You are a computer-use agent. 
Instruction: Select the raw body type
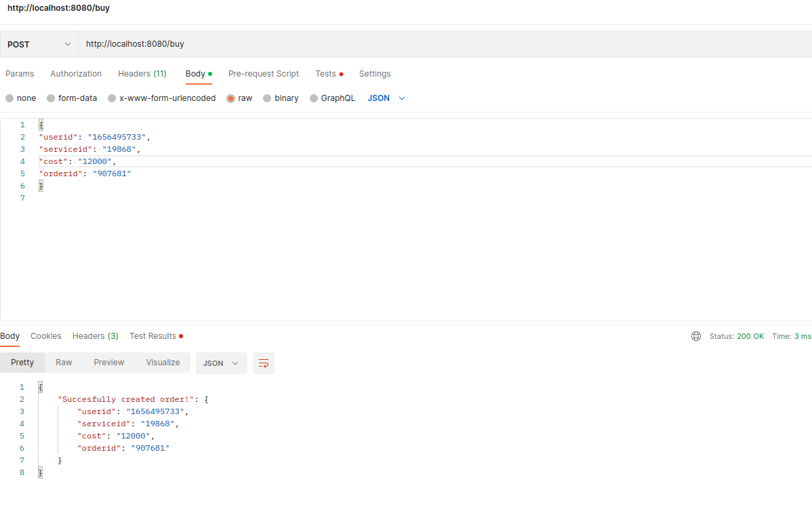point(239,98)
